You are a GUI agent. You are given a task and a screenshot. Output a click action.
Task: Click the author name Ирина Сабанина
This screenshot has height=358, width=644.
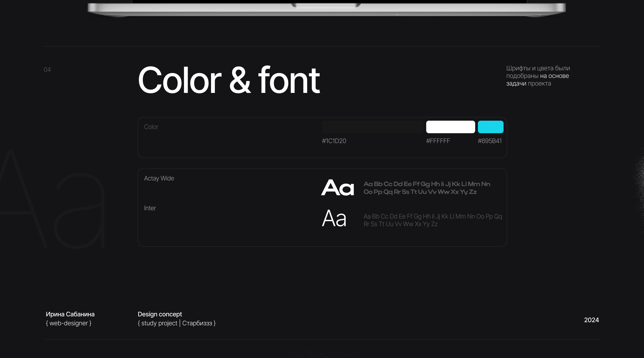(70, 314)
